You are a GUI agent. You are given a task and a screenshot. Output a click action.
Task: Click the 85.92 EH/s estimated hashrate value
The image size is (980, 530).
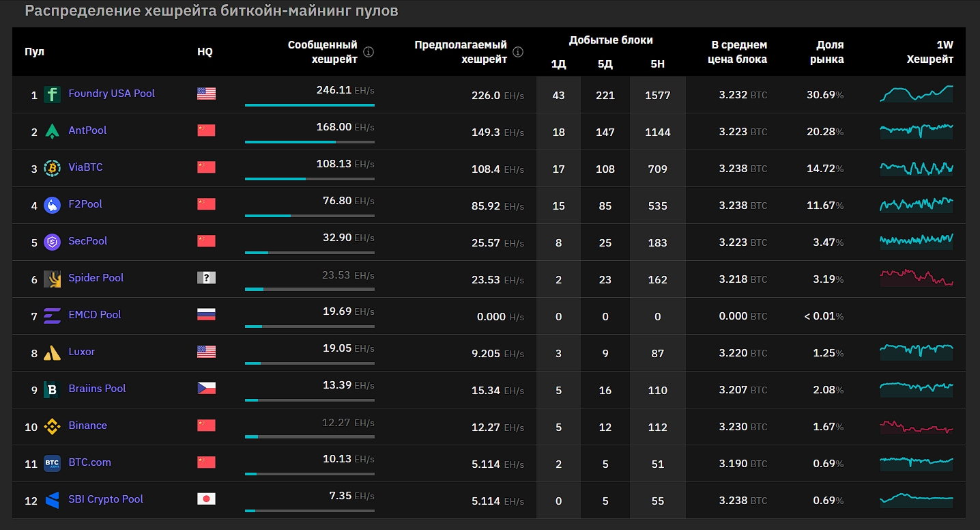point(498,206)
